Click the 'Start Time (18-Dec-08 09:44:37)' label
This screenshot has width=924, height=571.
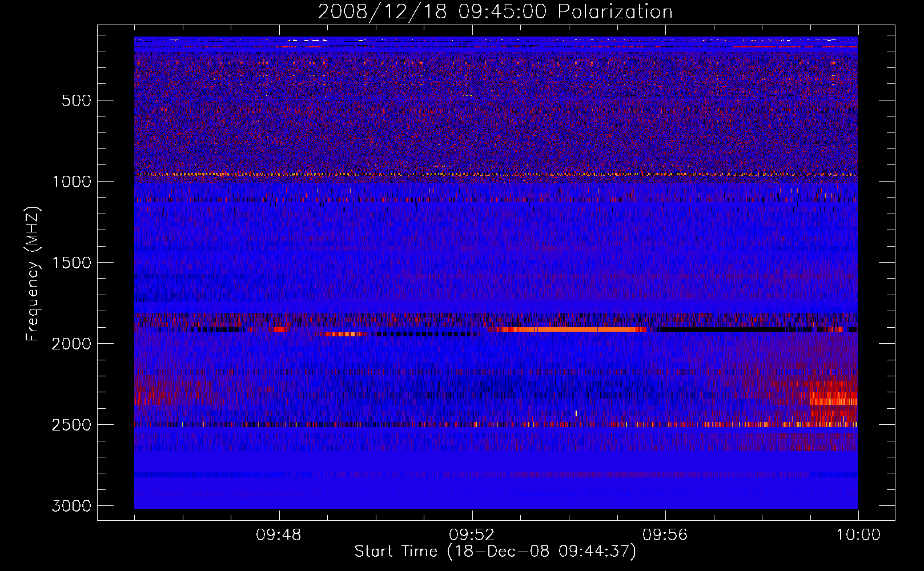point(495,552)
